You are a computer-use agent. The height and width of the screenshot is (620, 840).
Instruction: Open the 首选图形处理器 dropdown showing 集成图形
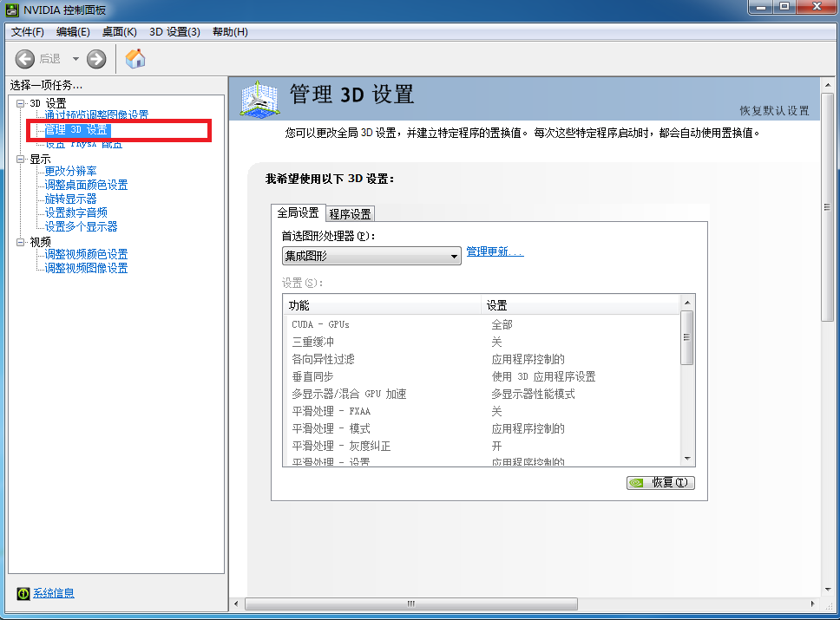click(x=371, y=256)
